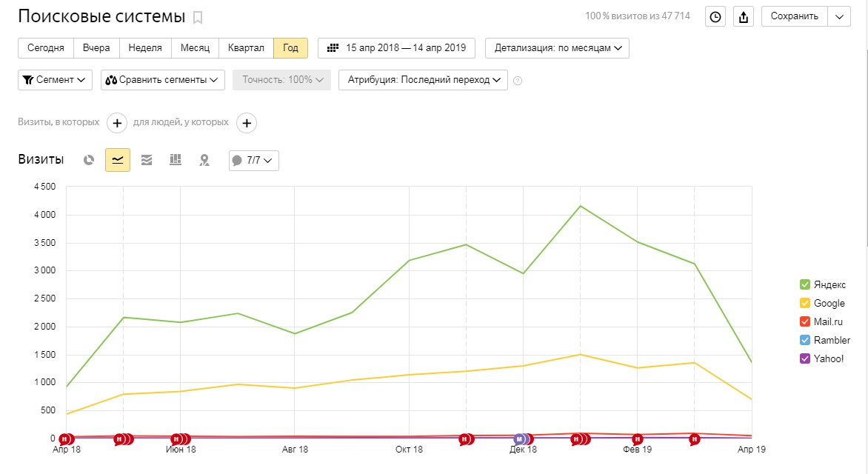This screenshot has height=474, width=868.
Task: Open the Детализация: по месяцам dropdown
Action: [x=557, y=48]
